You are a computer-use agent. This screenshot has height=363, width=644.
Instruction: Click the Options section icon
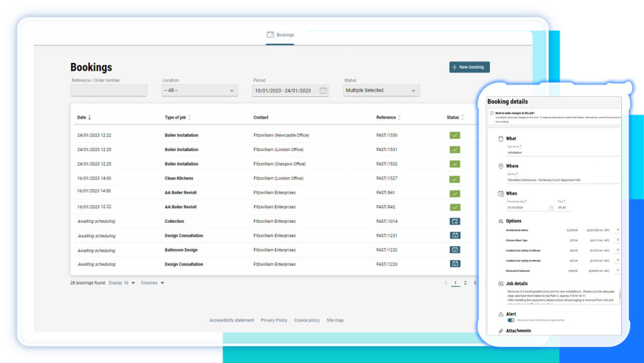click(501, 221)
